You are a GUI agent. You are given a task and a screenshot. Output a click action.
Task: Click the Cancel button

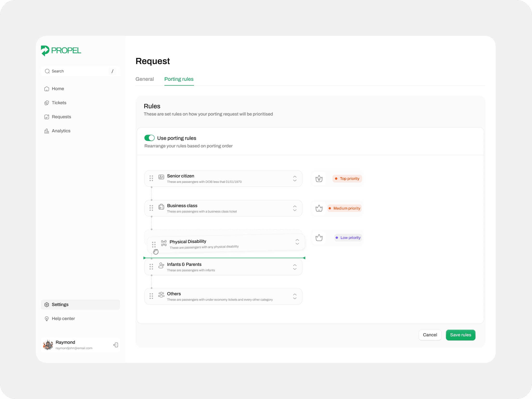coord(430,335)
